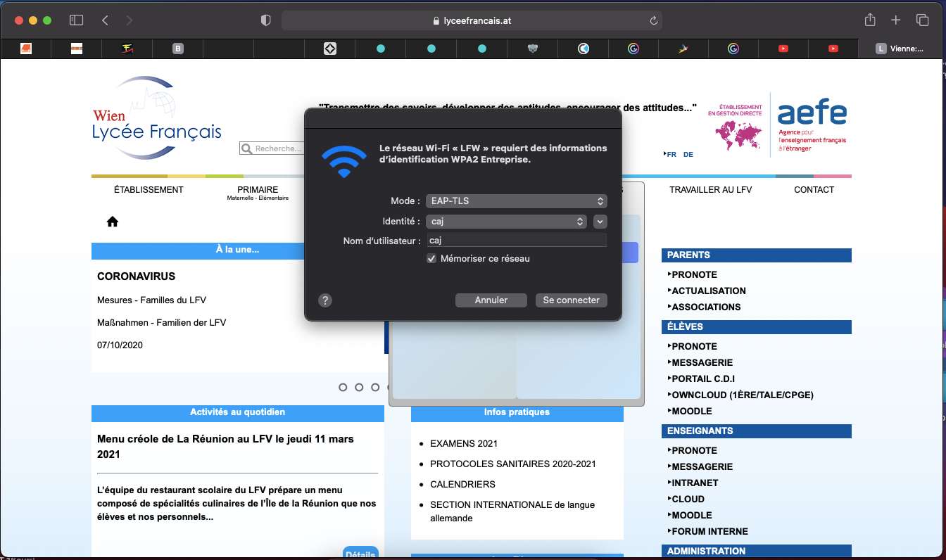
Task: Click the Annuler button
Action: tap(491, 300)
